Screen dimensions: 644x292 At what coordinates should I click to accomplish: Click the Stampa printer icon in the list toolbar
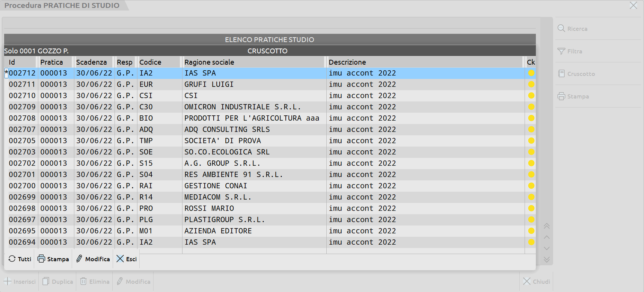[41, 259]
